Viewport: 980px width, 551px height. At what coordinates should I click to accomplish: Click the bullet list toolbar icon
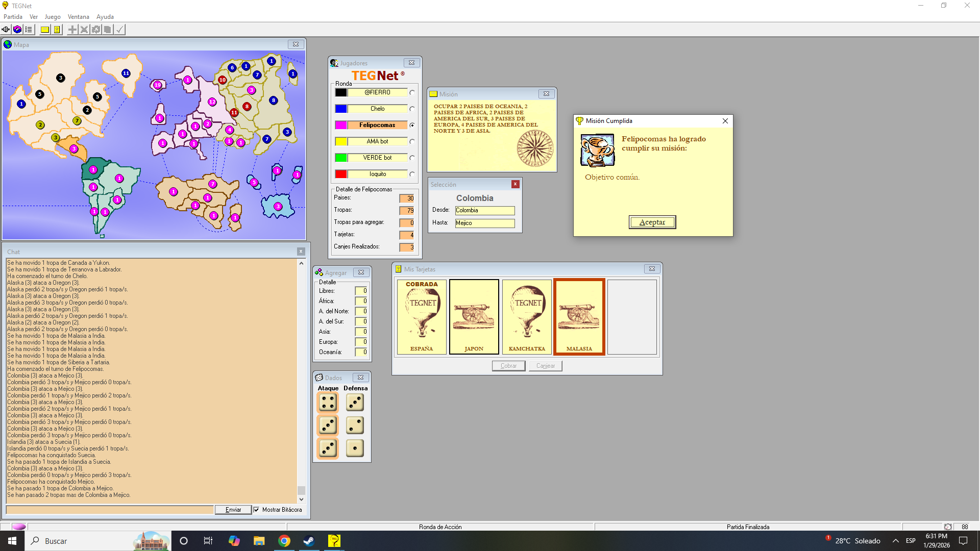tap(29, 30)
